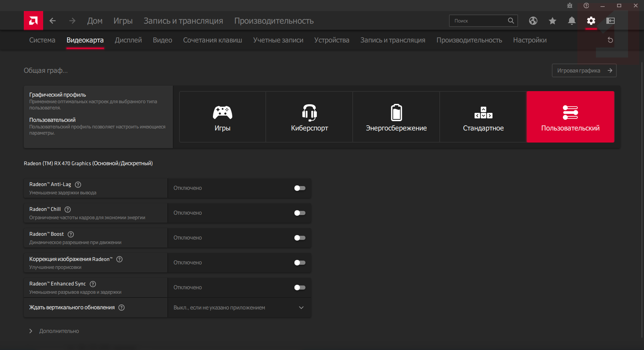644x350 pixels.
Task: Close the Radeon Software window
Action: click(x=635, y=6)
